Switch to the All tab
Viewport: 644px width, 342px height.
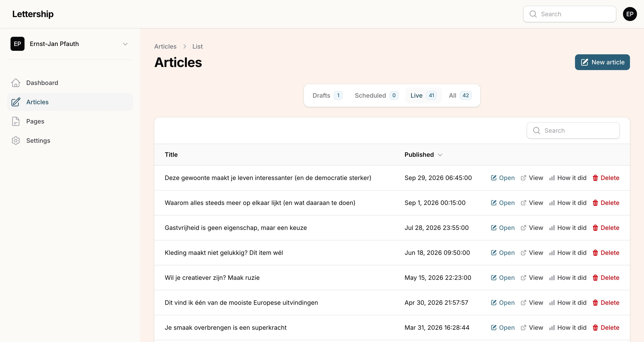tap(460, 95)
